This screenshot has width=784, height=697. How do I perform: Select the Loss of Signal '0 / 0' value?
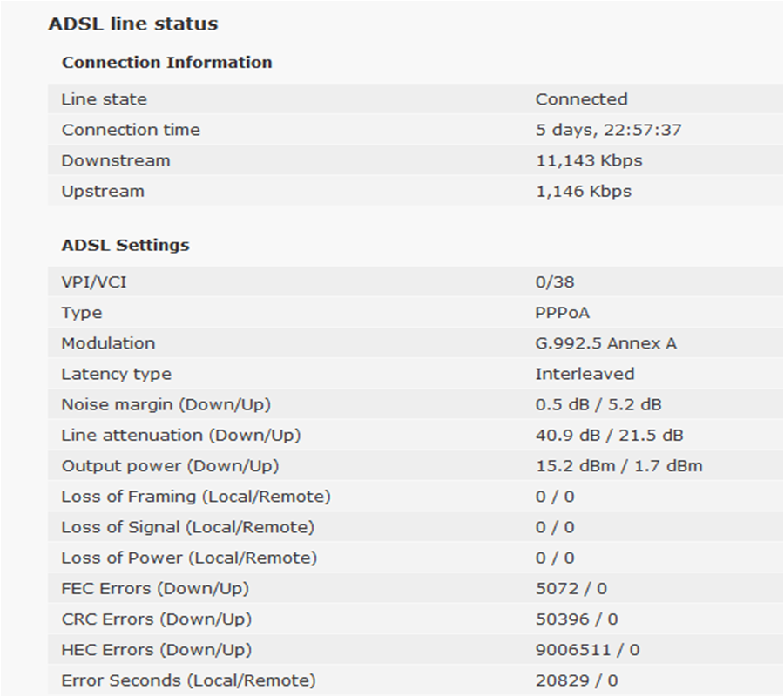555,527
